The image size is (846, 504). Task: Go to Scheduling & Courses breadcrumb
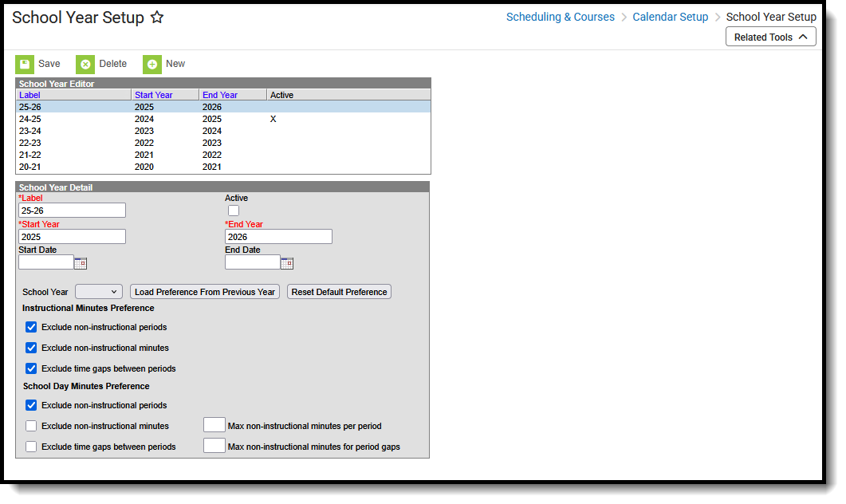click(560, 18)
